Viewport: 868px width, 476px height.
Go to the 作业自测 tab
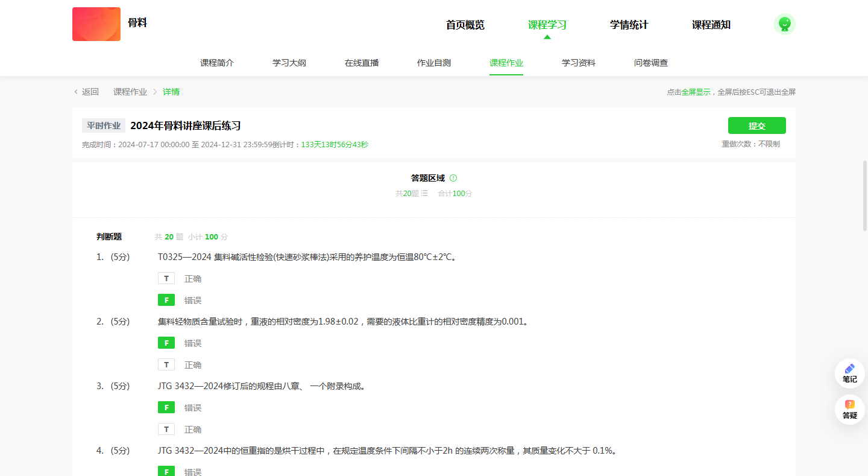pos(434,63)
